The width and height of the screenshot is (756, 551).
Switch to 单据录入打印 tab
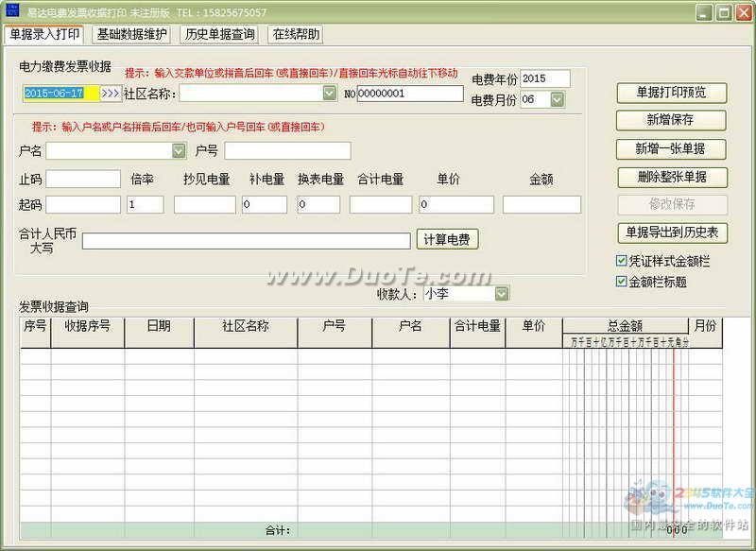(x=44, y=34)
